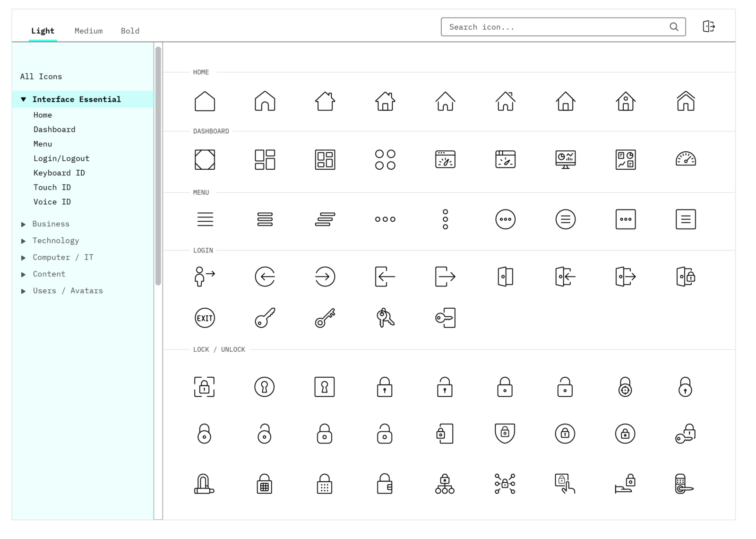Select the door handle keypad lock icon

point(684,484)
